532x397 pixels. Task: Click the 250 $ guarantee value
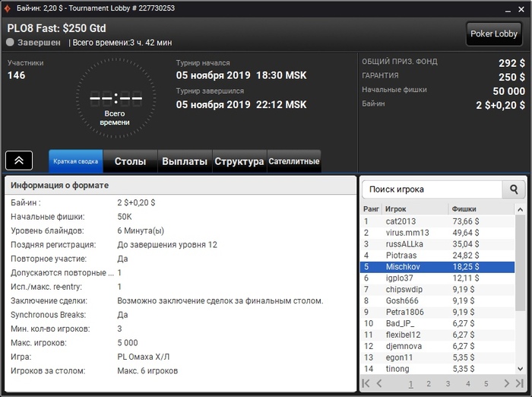pyautogui.click(x=511, y=77)
